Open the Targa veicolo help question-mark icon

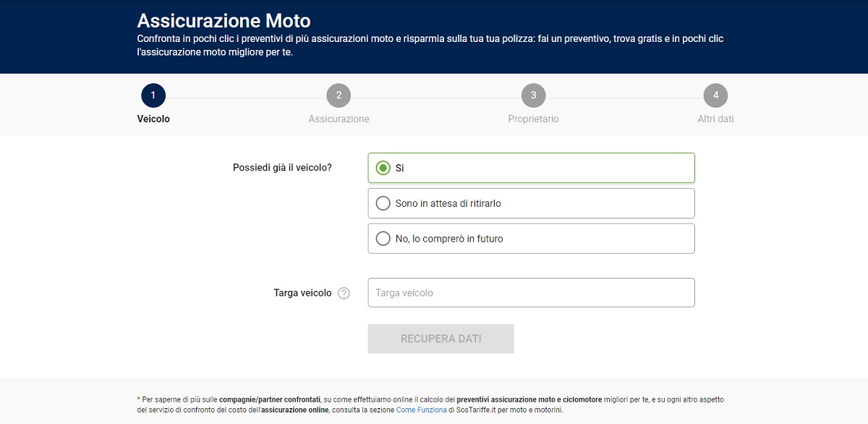(344, 293)
